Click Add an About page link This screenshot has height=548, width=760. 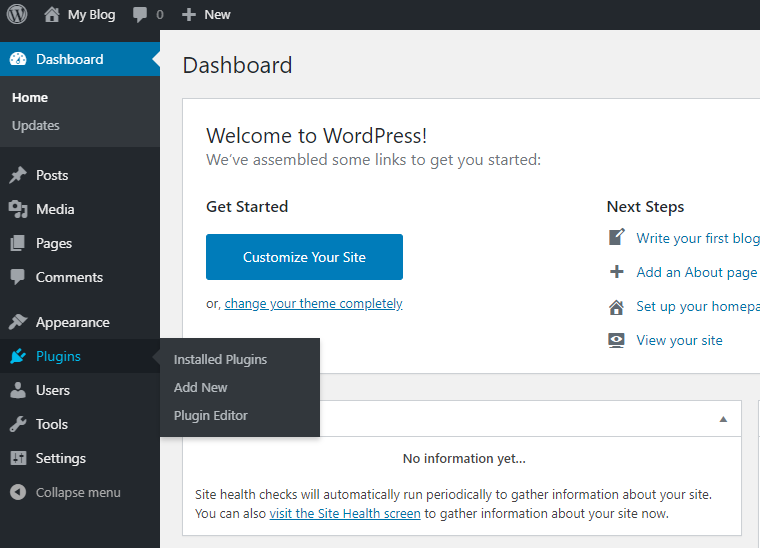[x=696, y=272]
